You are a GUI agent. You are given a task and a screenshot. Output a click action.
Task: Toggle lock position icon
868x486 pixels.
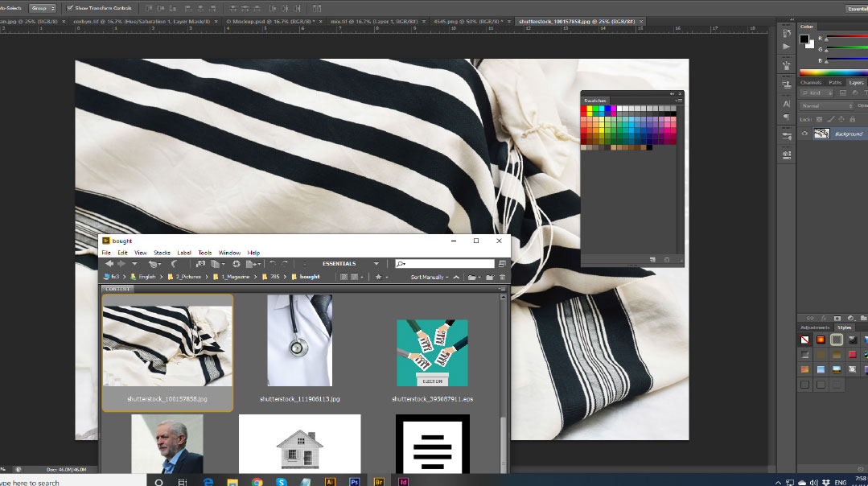(x=841, y=120)
